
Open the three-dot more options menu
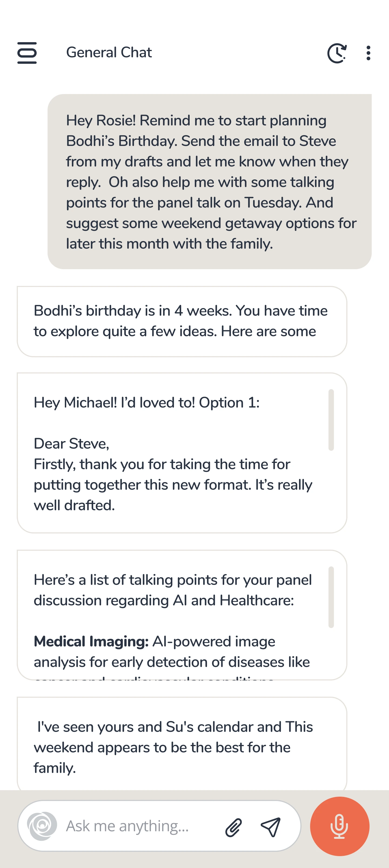pyautogui.click(x=368, y=53)
